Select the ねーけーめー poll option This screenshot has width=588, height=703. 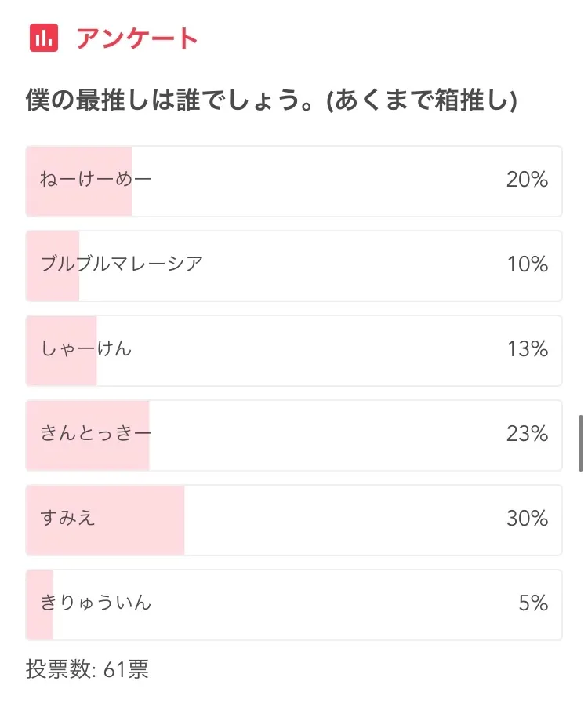click(95, 180)
